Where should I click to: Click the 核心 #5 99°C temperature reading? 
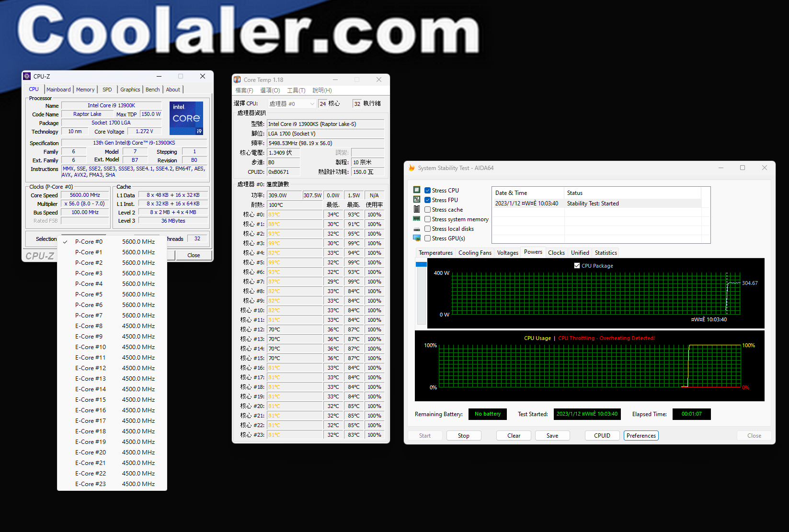[x=295, y=262]
